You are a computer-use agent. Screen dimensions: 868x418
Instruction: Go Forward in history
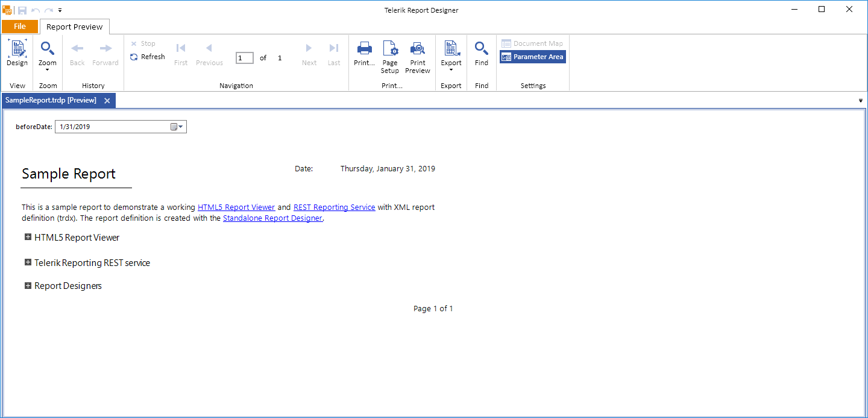[x=105, y=54]
